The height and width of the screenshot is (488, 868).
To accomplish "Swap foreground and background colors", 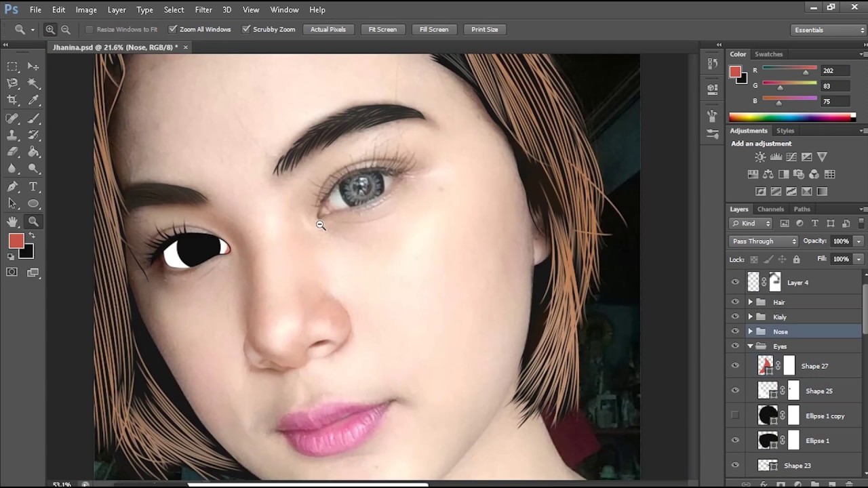I will (x=31, y=235).
